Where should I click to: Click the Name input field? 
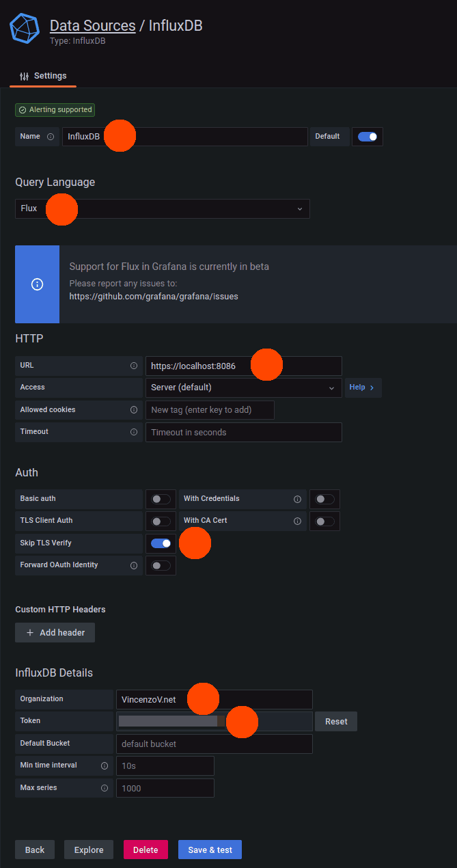pos(185,137)
